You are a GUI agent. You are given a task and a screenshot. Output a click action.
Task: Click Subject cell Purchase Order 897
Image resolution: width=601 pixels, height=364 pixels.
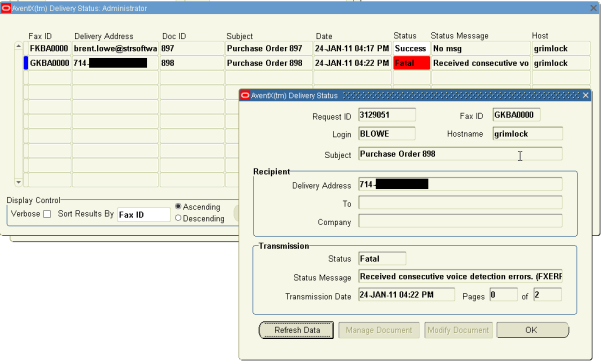coord(269,49)
